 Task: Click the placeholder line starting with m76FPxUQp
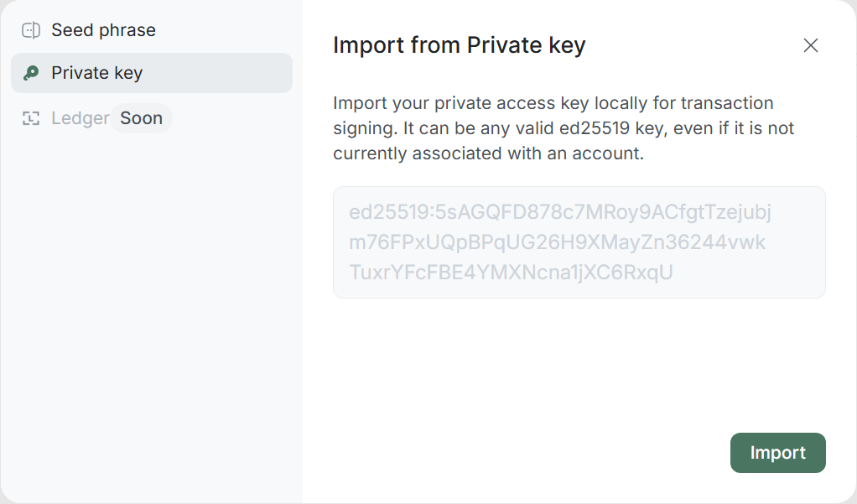point(557,242)
